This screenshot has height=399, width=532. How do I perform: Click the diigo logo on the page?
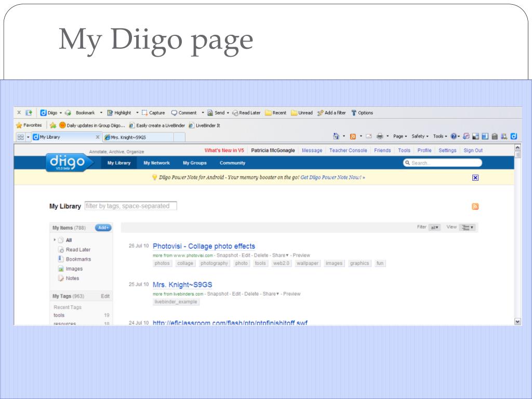(69, 162)
